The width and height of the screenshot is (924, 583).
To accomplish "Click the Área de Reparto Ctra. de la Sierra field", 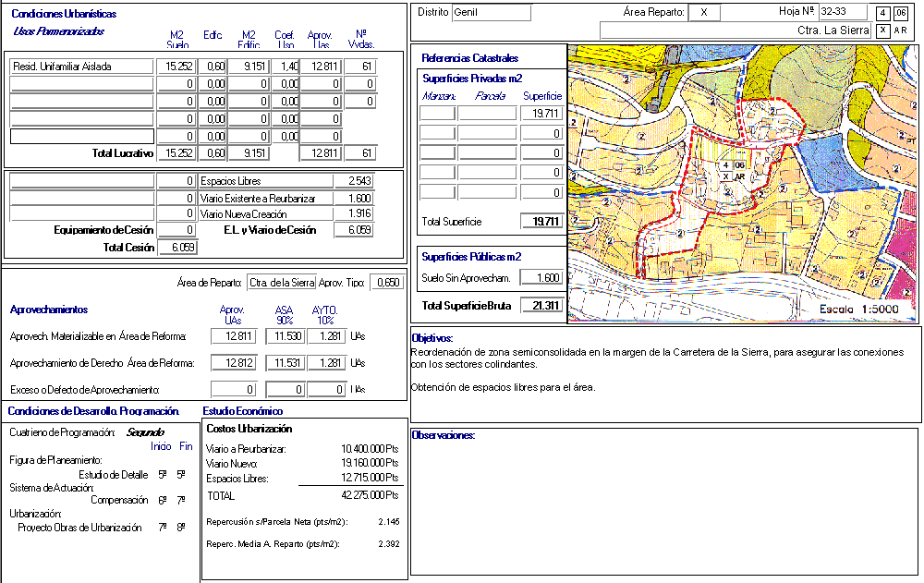I will tap(282, 283).
